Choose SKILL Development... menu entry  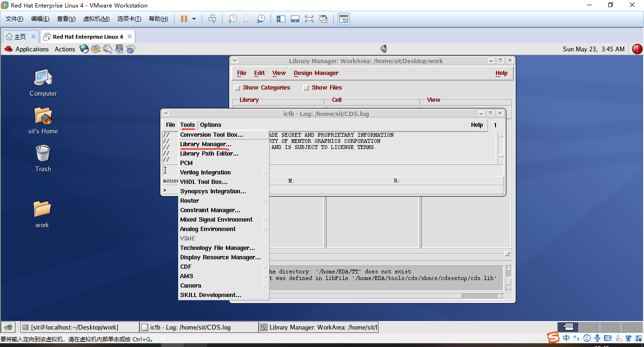click(x=223, y=295)
